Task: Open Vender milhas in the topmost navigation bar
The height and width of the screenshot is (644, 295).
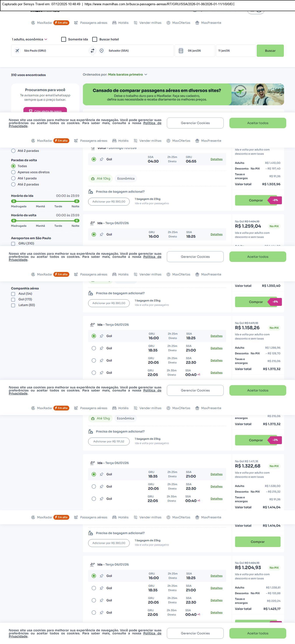Action: pyautogui.click(x=148, y=23)
